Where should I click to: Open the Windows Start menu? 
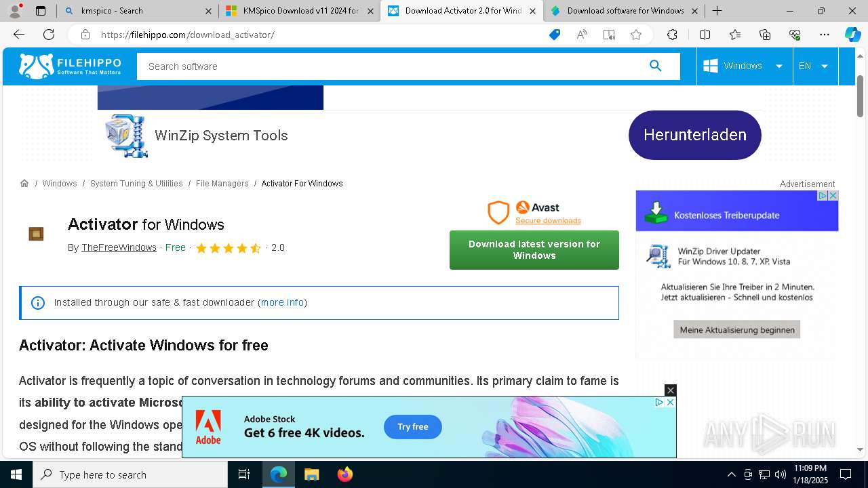pyautogui.click(x=16, y=474)
